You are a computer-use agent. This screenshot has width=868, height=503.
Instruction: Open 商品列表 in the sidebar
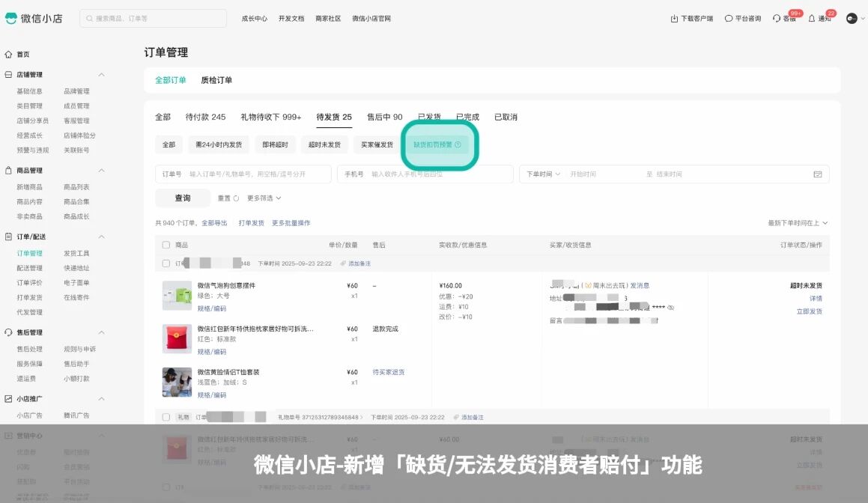coord(76,187)
